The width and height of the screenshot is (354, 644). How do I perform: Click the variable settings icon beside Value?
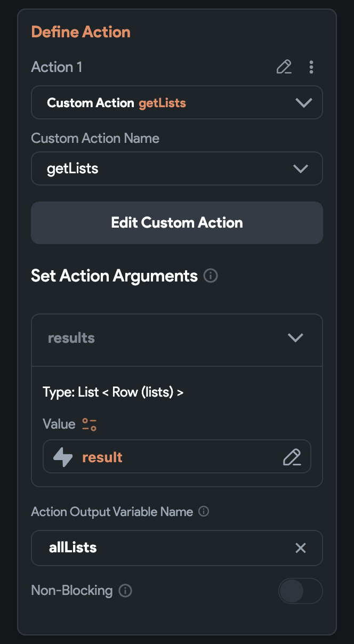[x=89, y=424]
